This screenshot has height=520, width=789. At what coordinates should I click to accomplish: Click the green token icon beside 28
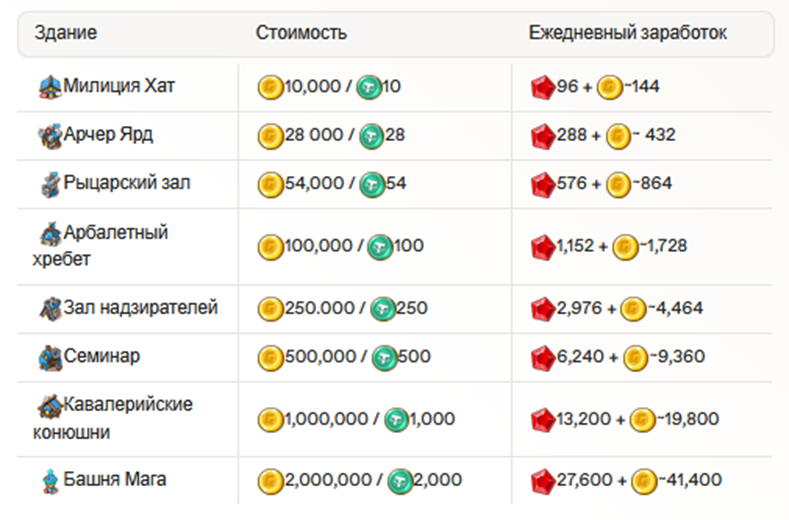371,136
